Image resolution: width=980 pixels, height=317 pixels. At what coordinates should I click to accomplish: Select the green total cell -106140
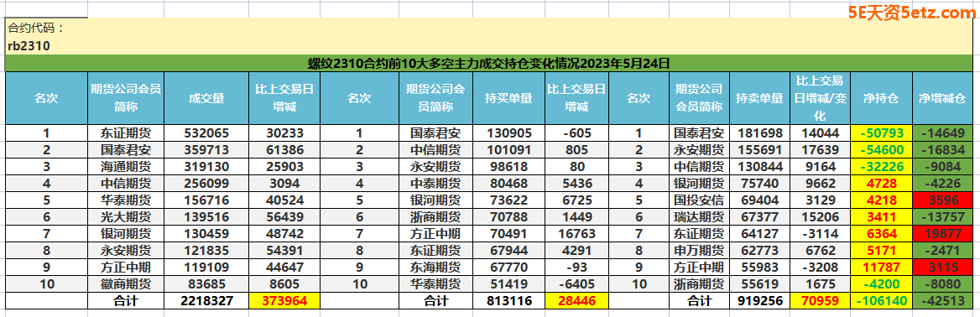881,300
